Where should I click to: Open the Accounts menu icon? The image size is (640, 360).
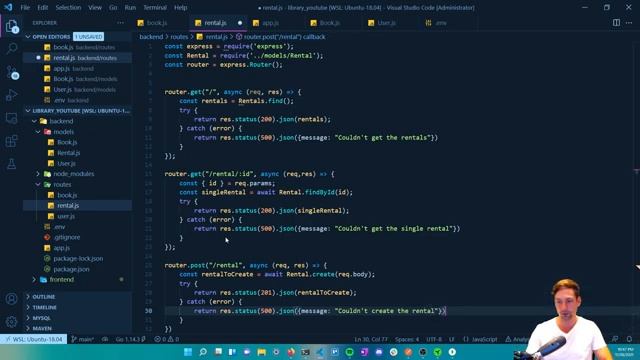coord(12,299)
